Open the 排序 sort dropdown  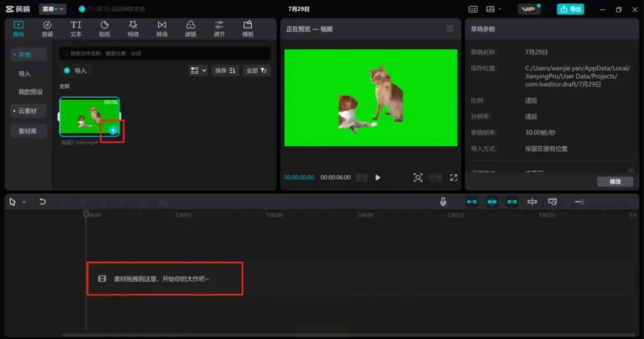coord(225,71)
